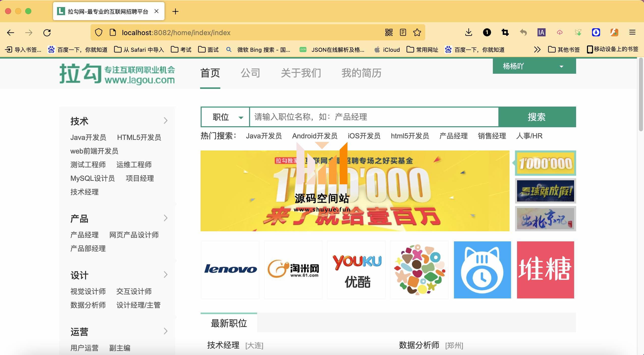
Task: Search hot keyword 人事/HR
Action: tap(529, 136)
